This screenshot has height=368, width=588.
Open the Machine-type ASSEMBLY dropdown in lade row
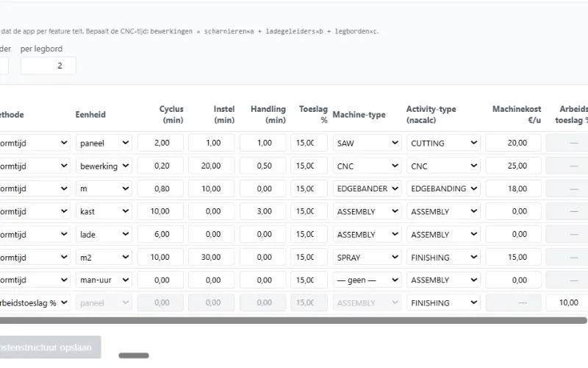click(x=367, y=234)
